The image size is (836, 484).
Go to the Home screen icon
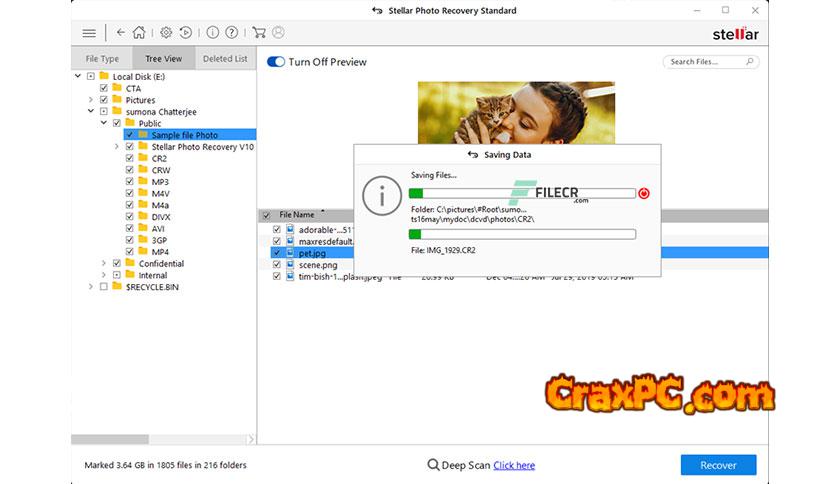[x=139, y=33]
